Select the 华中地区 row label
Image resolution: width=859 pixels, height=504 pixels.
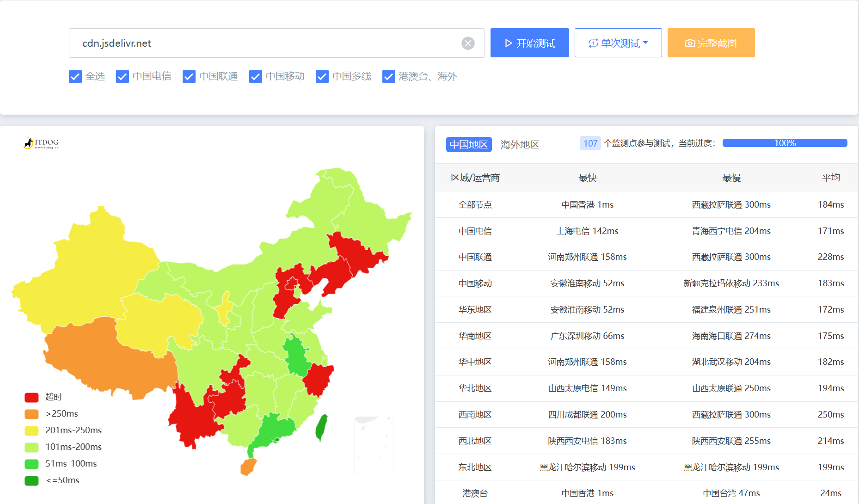pos(475,362)
